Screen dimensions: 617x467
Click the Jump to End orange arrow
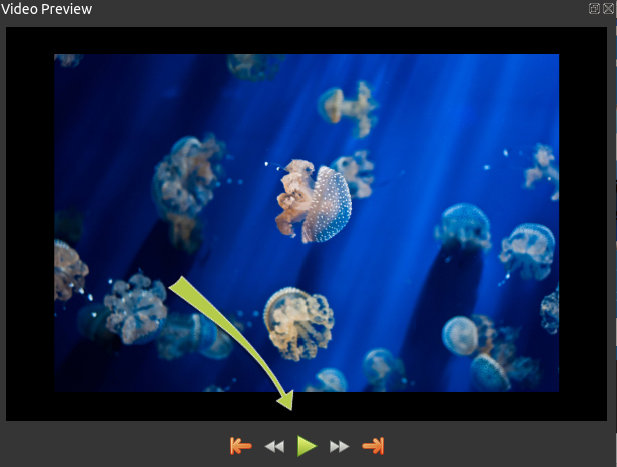pyautogui.click(x=373, y=446)
